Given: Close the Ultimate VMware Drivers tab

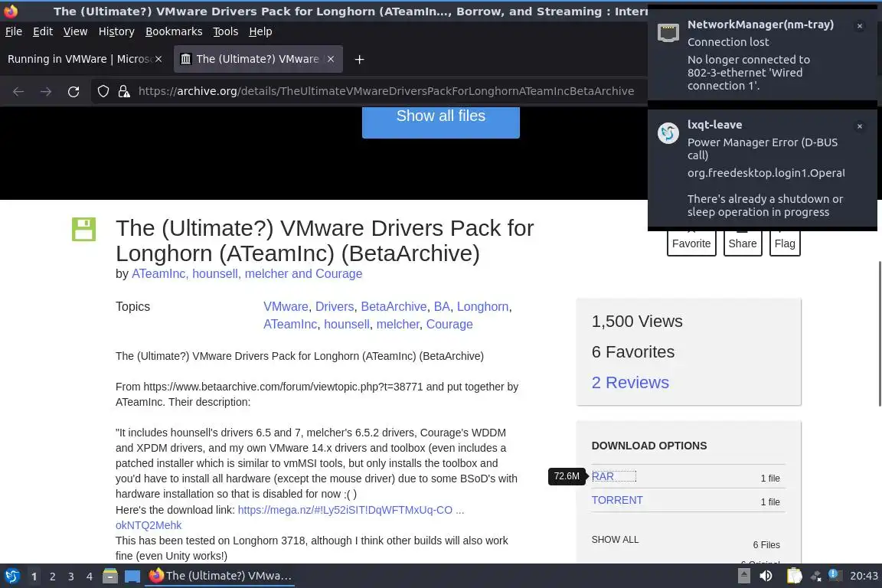Looking at the screenshot, I should coord(331,59).
